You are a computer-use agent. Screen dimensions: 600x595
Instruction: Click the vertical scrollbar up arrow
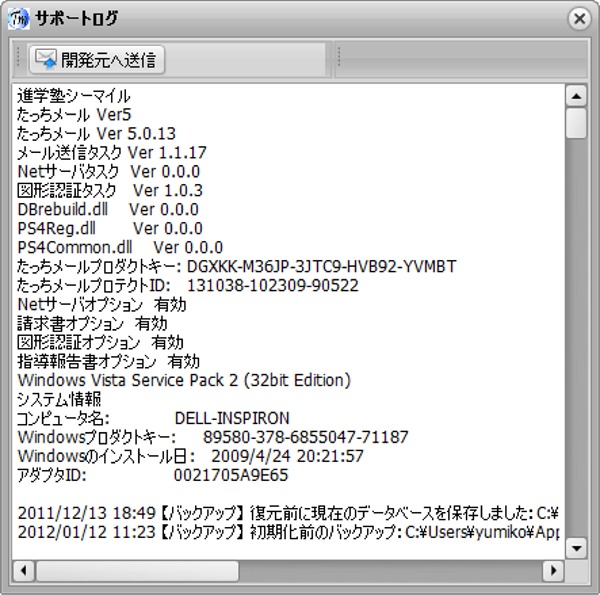point(576,96)
